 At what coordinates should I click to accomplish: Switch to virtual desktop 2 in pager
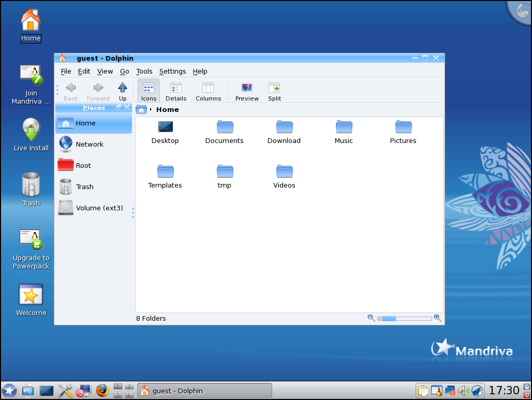point(129,387)
